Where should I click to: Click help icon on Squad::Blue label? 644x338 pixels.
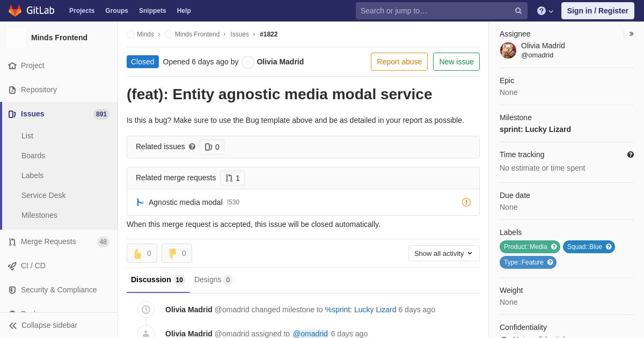pyautogui.click(x=609, y=247)
